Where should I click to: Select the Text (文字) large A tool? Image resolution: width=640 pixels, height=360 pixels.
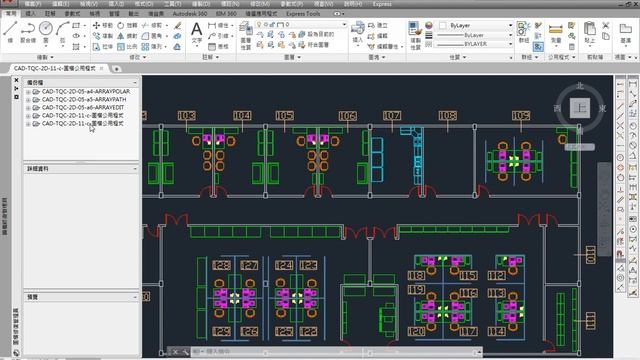196,32
